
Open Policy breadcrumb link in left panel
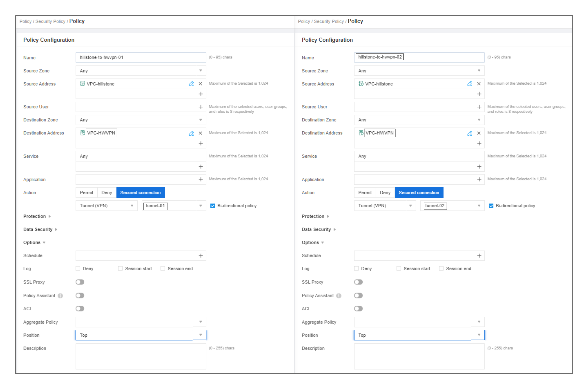[x=25, y=22]
